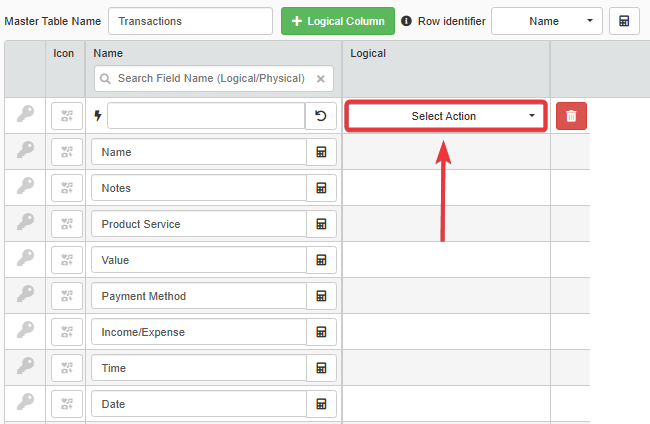The image size is (650, 424).
Task: Open calculator for Time field
Action: point(321,368)
